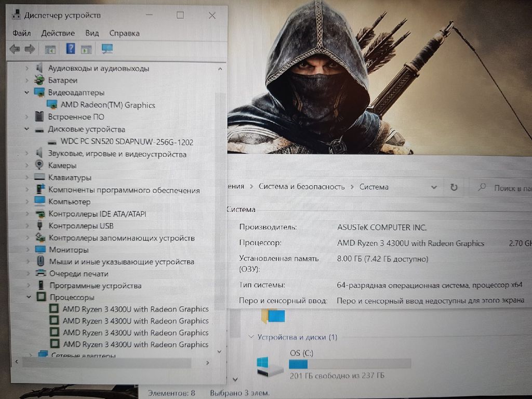Click the 64-разрядная операционная система value
This screenshot has height=399, width=532.
[x=429, y=285]
